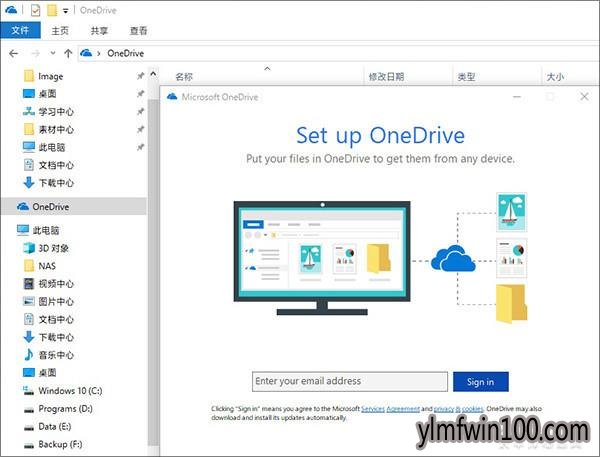Open the quick access toolbar customize dropdown
The image size is (600, 457).
[x=66, y=11]
